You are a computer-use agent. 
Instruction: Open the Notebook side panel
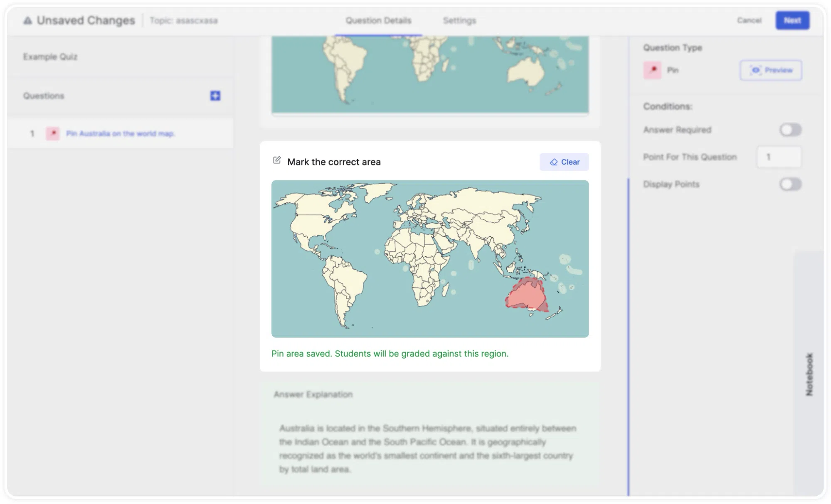(809, 374)
